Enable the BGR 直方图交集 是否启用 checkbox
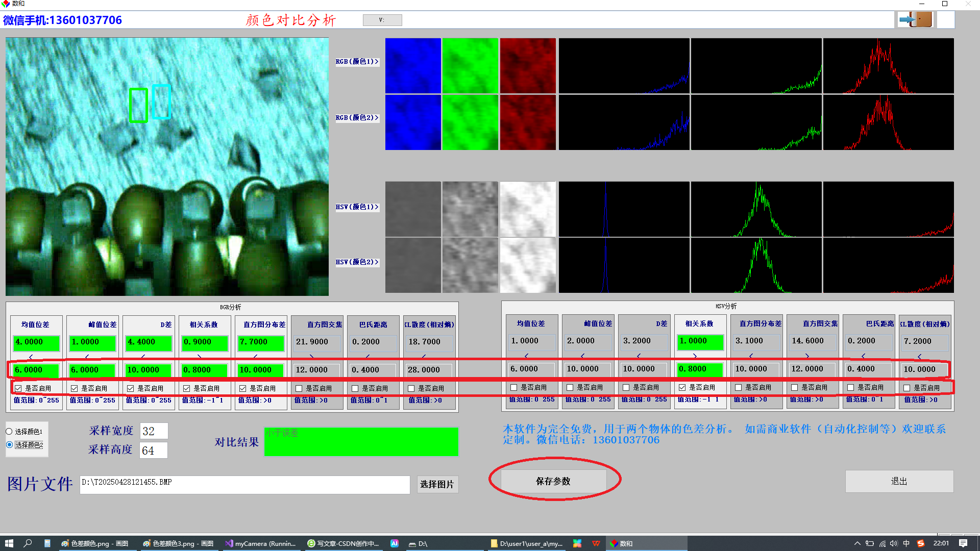The height and width of the screenshot is (551, 980). tap(299, 388)
